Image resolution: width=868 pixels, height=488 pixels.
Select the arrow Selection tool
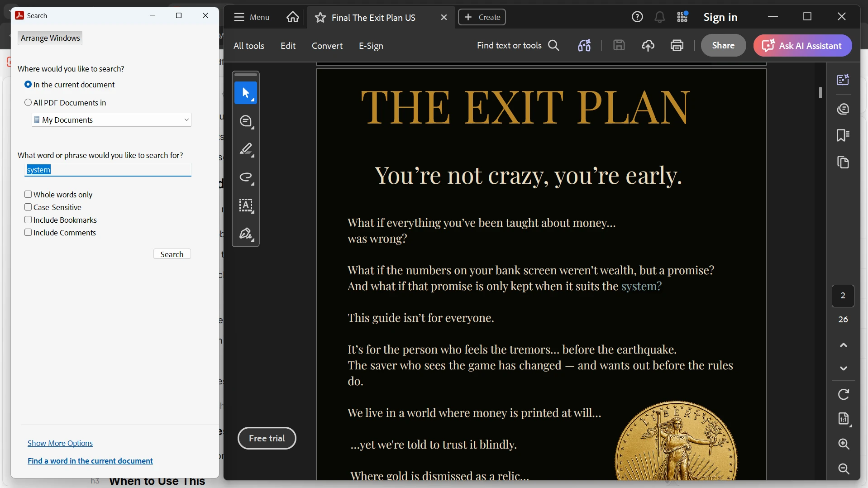coord(246,93)
